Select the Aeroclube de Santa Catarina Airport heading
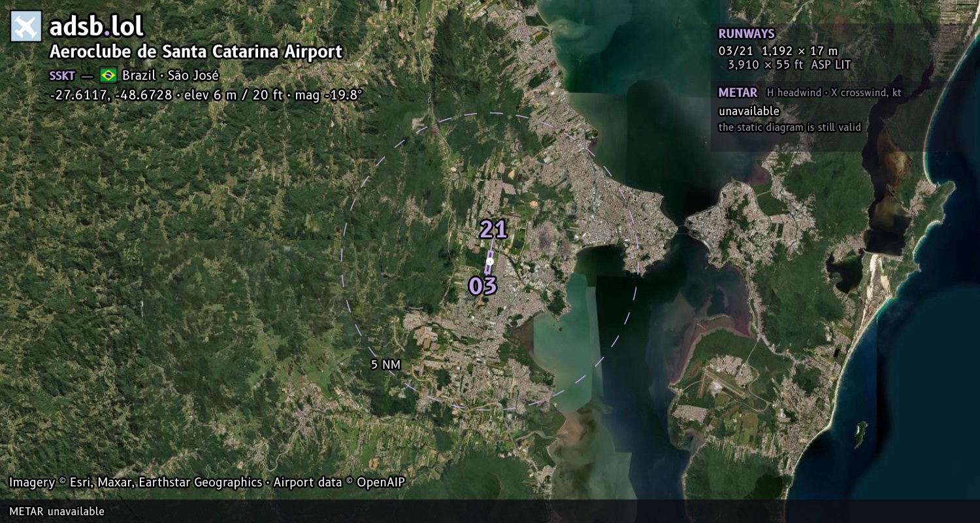 (x=196, y=52)
